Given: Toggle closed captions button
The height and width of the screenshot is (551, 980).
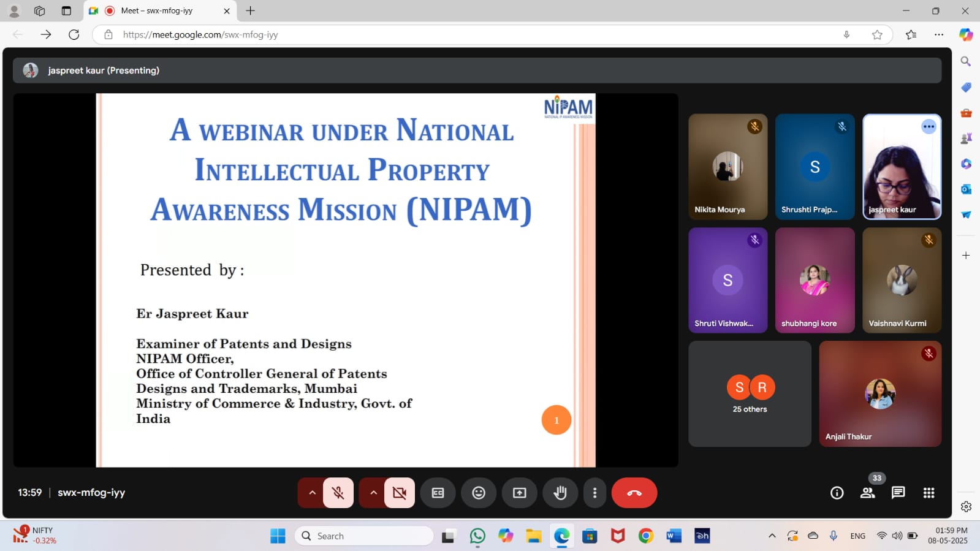Looking at the screenshot, I should click(x=438, y=493).
